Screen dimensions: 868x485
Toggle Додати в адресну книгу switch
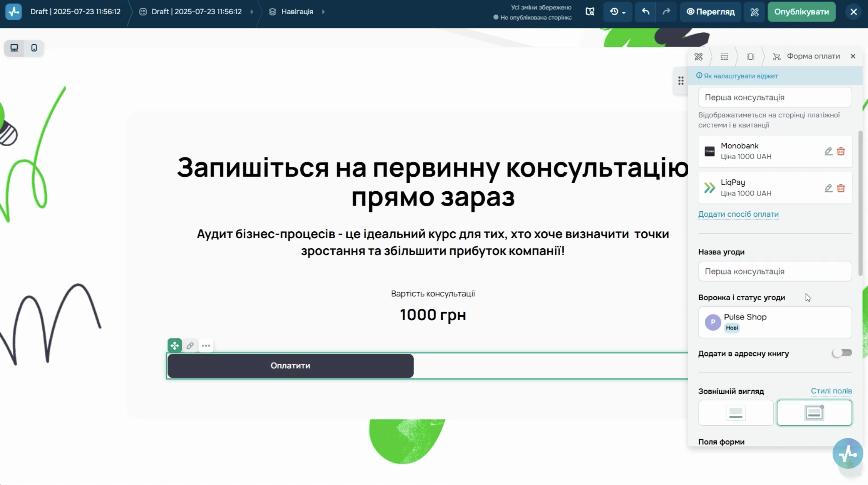click(x=842, y=353)
